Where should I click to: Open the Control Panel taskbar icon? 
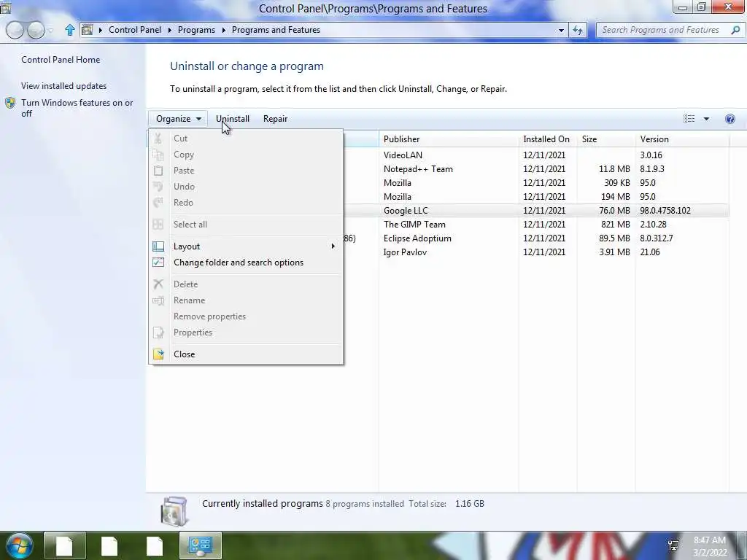coord(200,545)
